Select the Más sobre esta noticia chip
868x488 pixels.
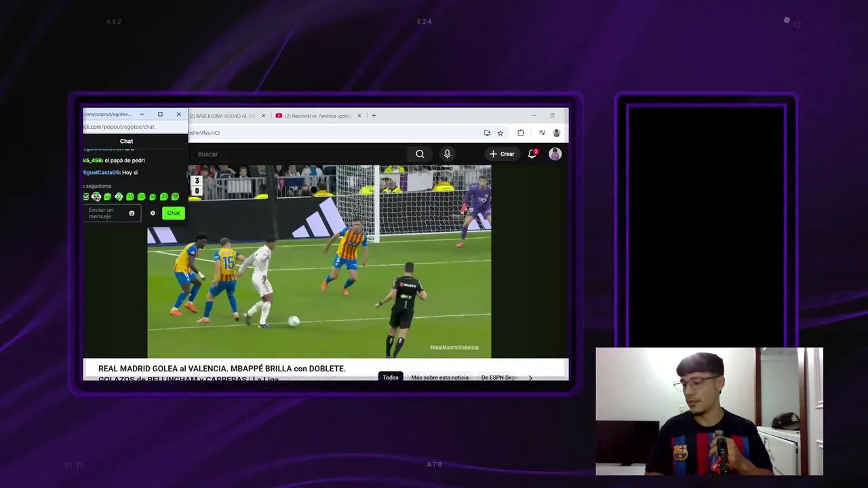coord(439,377)
